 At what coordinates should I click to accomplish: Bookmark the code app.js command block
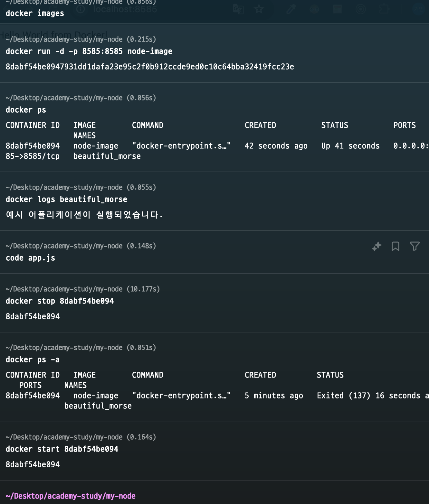[396, 246]
